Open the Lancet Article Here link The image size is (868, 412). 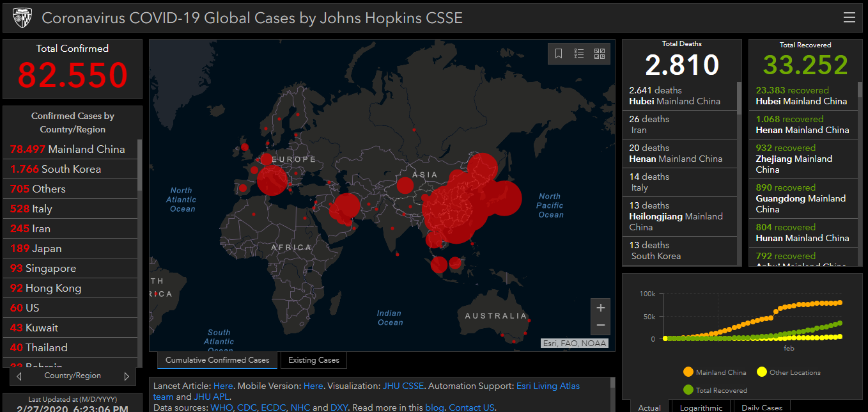point(223,386)
